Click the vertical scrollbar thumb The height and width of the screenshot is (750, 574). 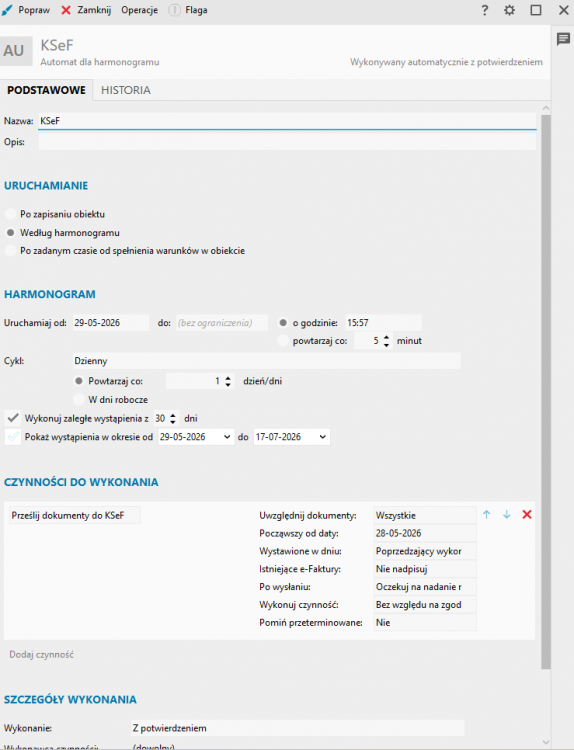coord(546,391)
